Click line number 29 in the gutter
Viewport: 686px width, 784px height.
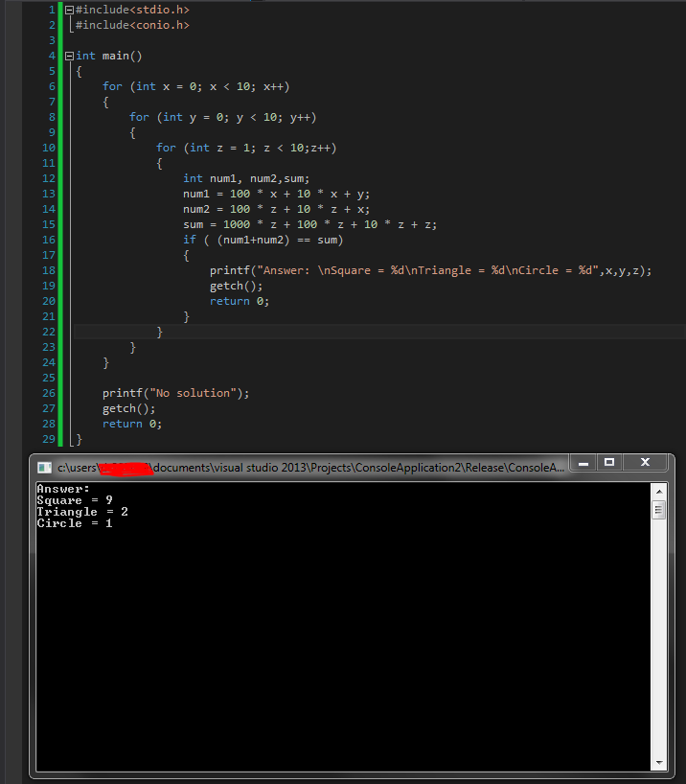click(49, 439)
